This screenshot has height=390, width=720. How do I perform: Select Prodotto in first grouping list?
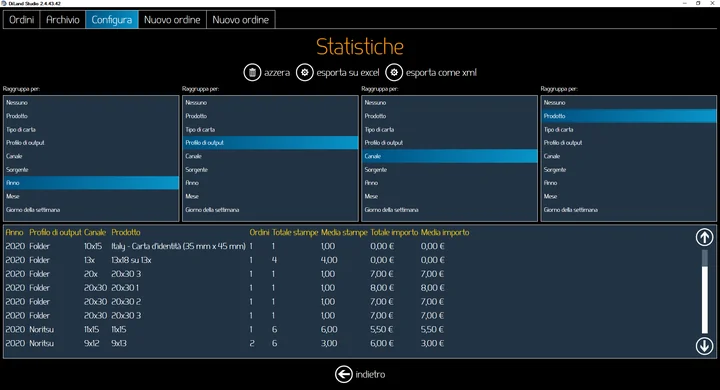click(x=91, y=116)
